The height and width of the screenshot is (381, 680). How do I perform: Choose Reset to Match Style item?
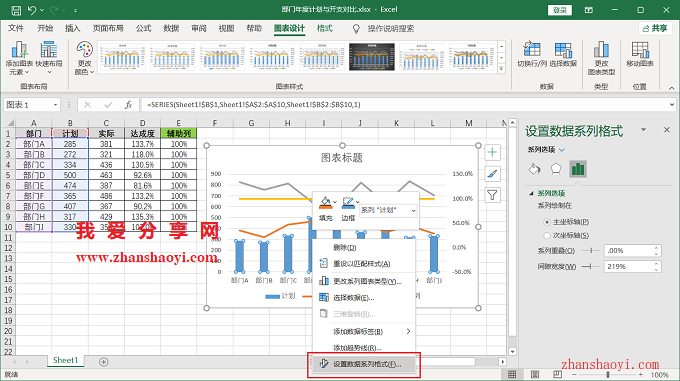(x=363, y=264)
